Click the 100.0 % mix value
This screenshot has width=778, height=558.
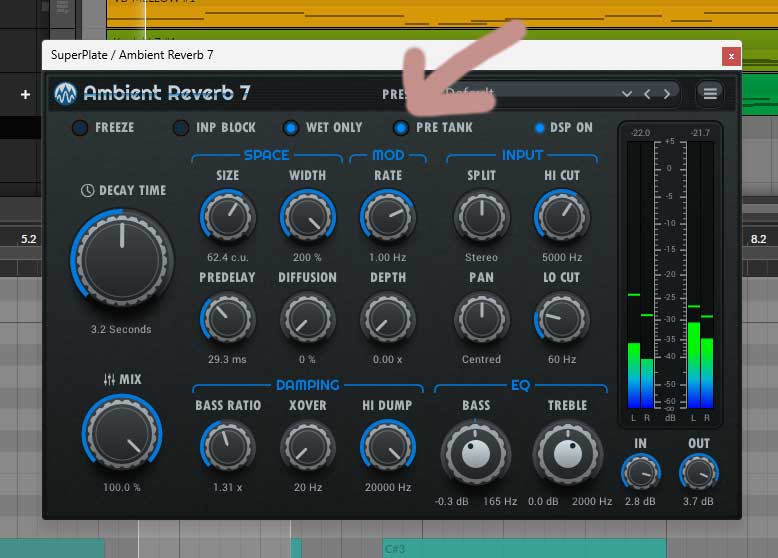tap(122, 488)
